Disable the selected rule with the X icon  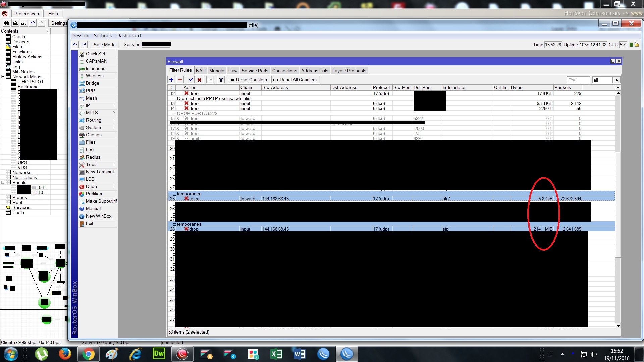click(x=199, y=80)
